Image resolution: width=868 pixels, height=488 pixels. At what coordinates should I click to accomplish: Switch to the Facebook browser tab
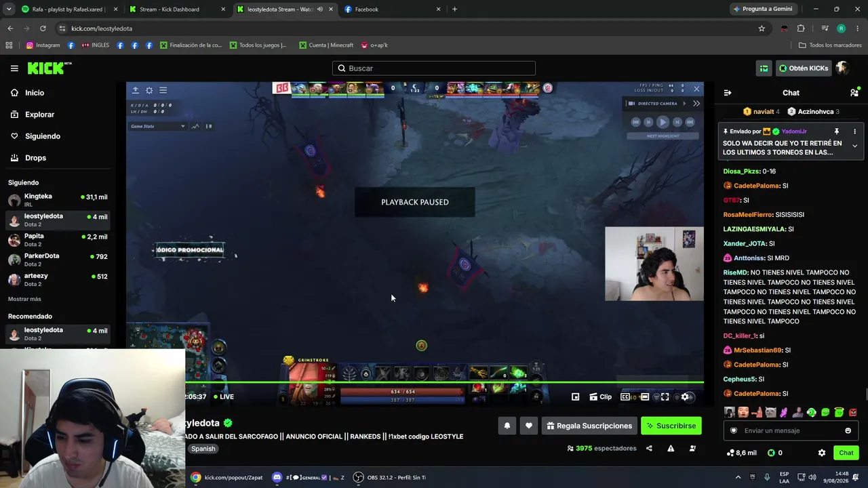393,9
